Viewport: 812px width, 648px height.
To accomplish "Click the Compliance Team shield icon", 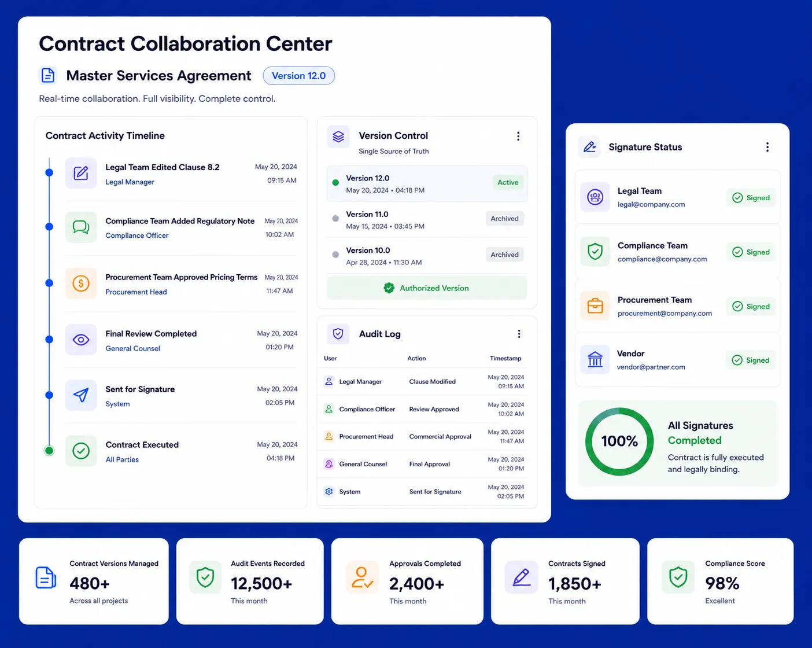I will pyautogui.click(x=595, y=252).
